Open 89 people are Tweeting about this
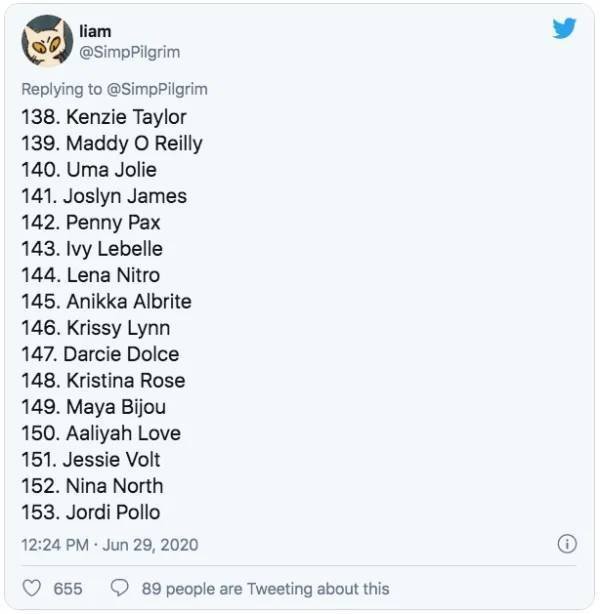The width and height of the screenshot is (600, 614). (265, 588)
